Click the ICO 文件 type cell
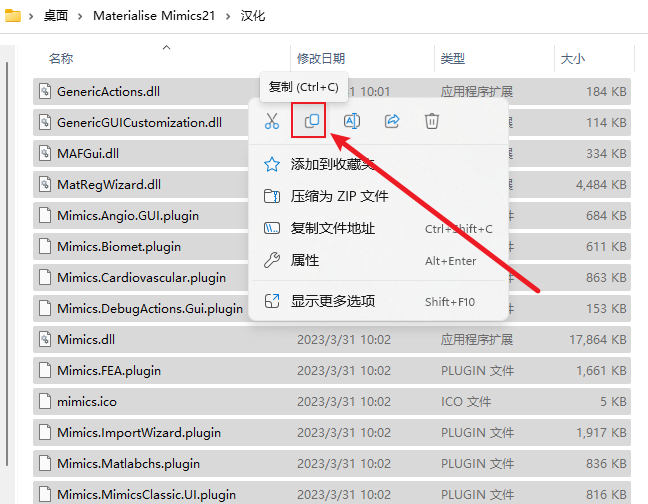This screenshot has height=504, width=648. (466, 402)
